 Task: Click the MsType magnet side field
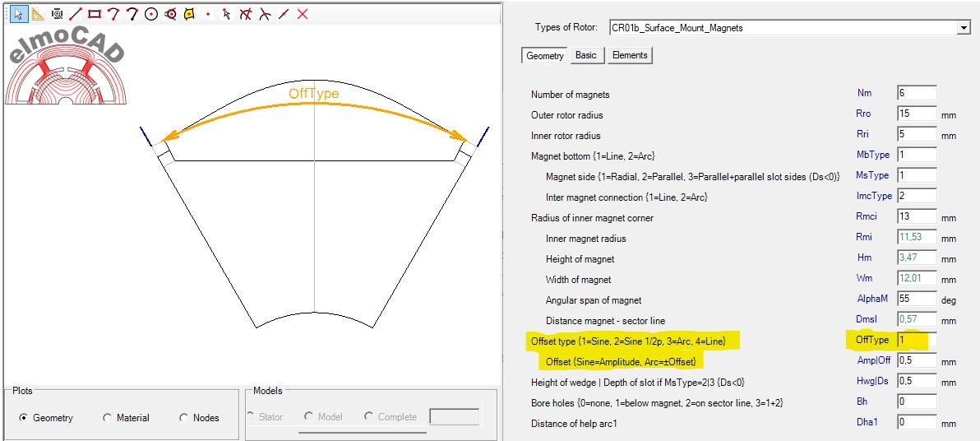pyautogui.click(x=917, y=175)
